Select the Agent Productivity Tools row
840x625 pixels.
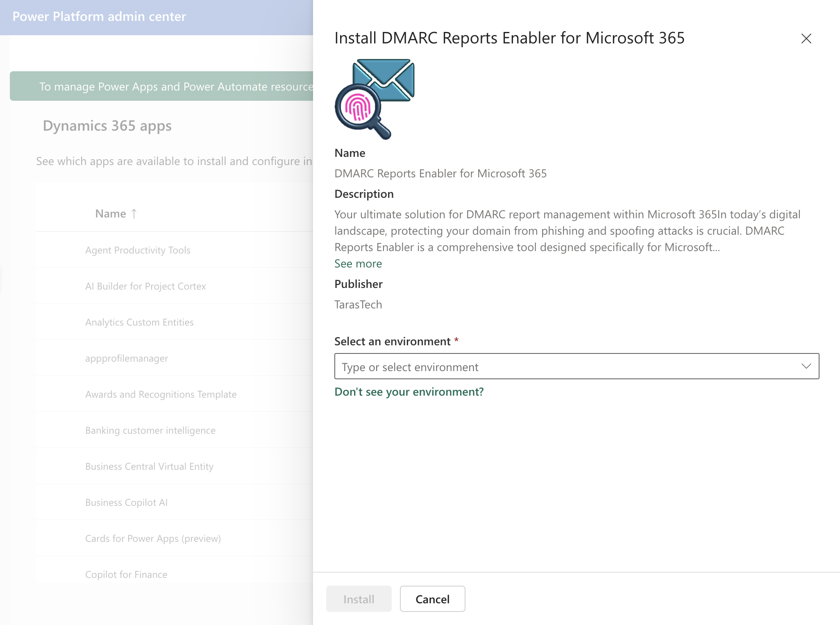tap(175, 250)
